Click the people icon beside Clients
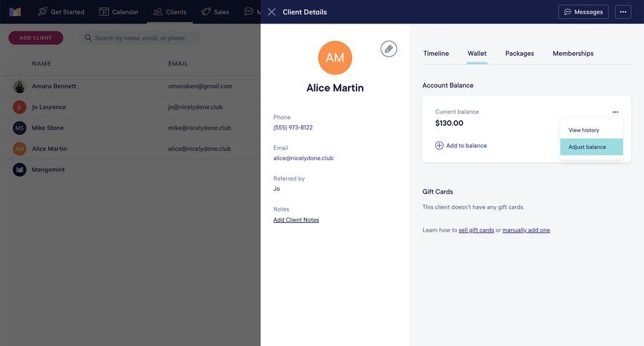 pyautogui.click(x=157, y=12)
